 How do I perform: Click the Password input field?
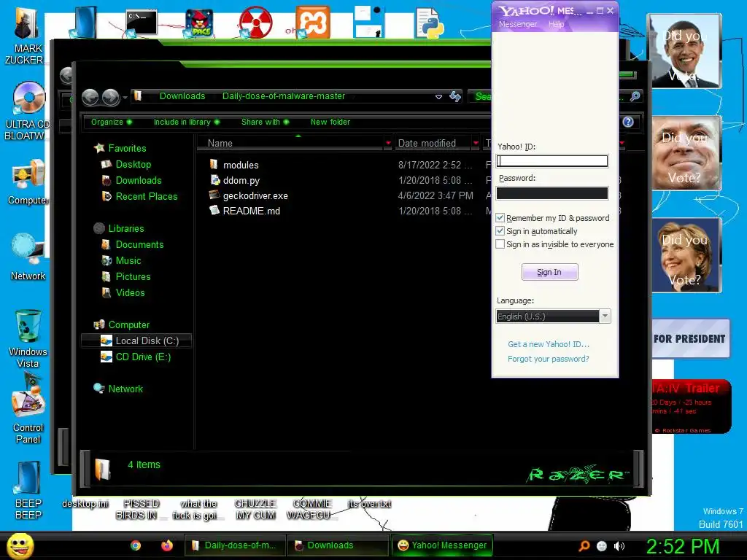pos(551,192)
